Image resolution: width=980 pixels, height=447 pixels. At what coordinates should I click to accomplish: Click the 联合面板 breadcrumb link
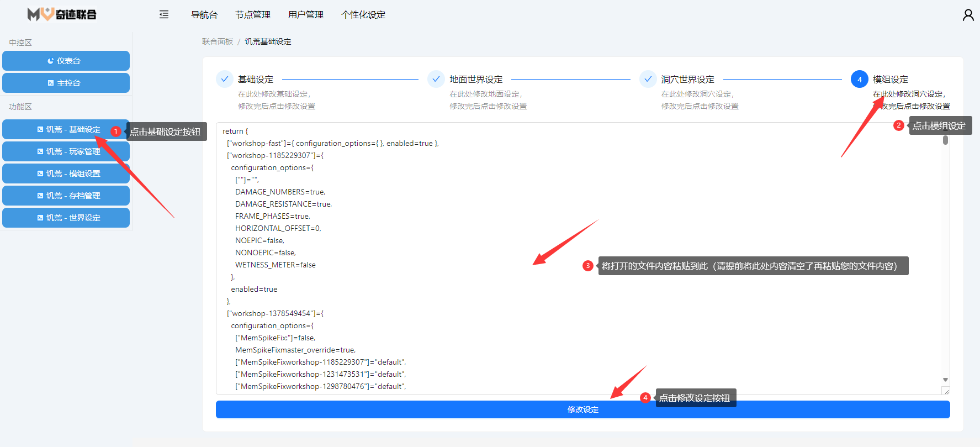click(x=218, y=41)
